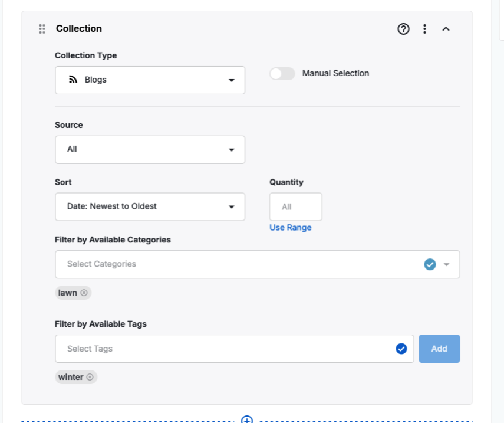Remove the lawn category chip
The height and width of the screenshot is (423, 504).
tap(84, 293)
